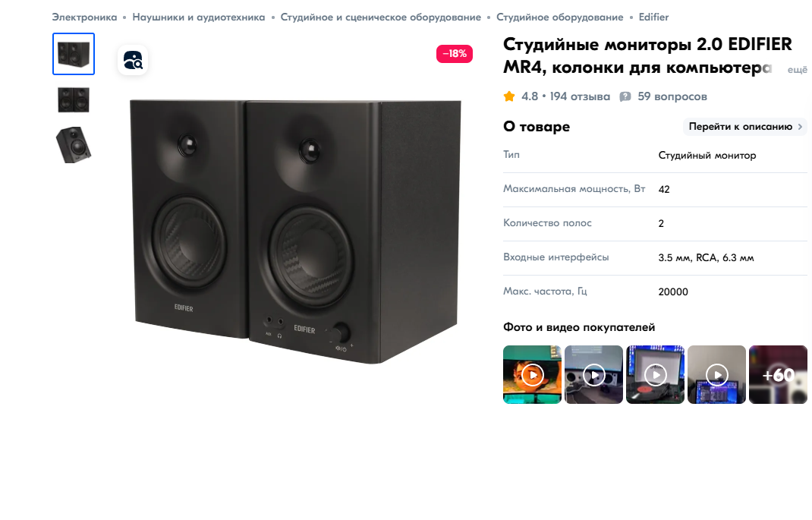Select the angled single speaker thumbnail
This screenshot has height=520, width=812.
[74, 145]
